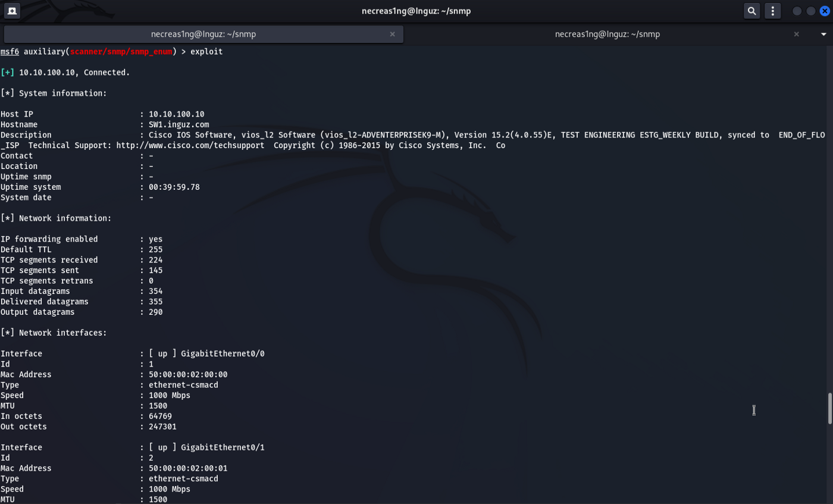Open the three-dot terminal menu
This screenshot has width=833, height=504.
[x=772, y=11]
